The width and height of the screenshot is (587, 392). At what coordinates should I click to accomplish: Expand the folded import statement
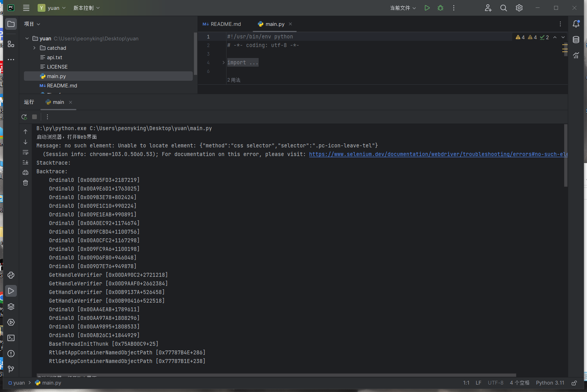pyautogui.click(x=223, y=62)
